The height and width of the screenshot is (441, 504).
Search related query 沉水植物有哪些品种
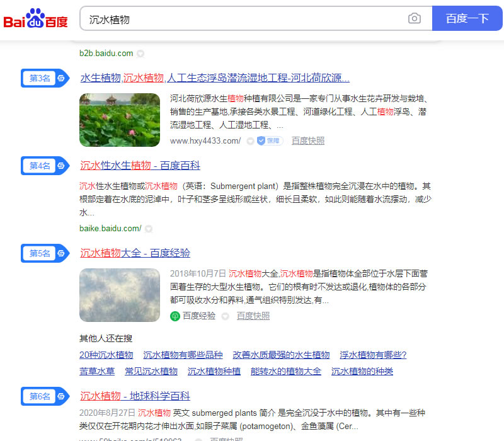click(183, 355)
